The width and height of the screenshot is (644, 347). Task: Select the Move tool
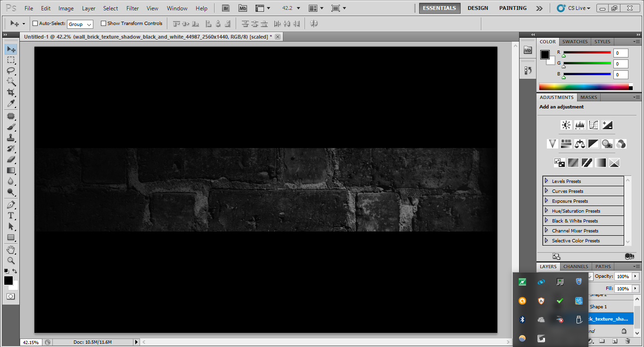(11, 49)
